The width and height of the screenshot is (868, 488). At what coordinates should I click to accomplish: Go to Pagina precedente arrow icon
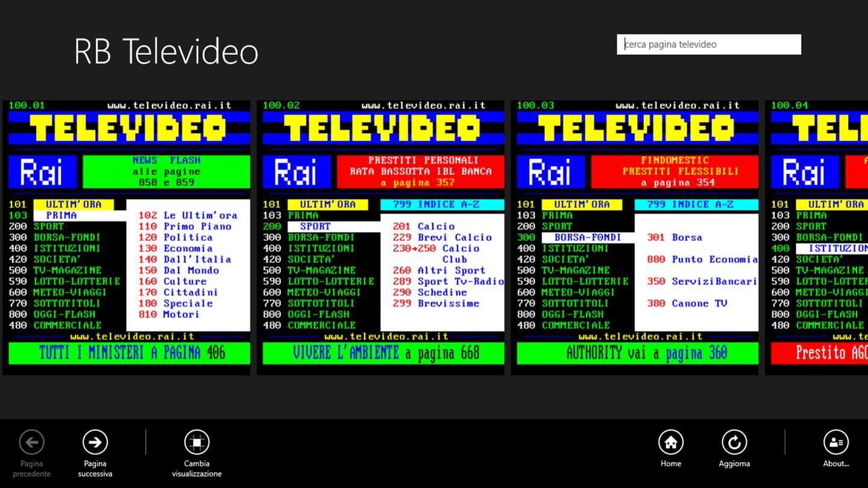pos(32,443)
